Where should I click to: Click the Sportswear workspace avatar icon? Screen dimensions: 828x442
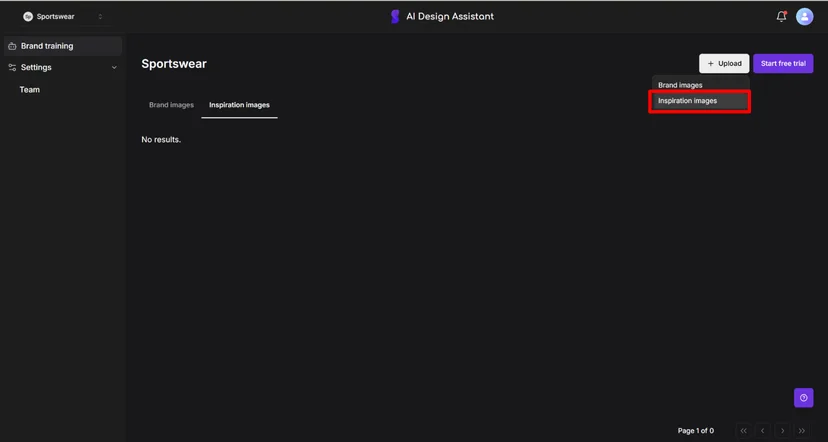coord(28,16)
